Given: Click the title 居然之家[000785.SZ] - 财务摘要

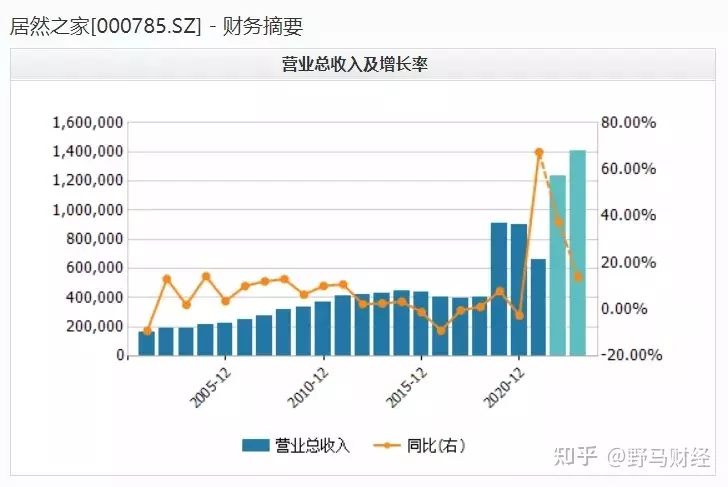Looking at the screenshot, I should tap(156, 26).
